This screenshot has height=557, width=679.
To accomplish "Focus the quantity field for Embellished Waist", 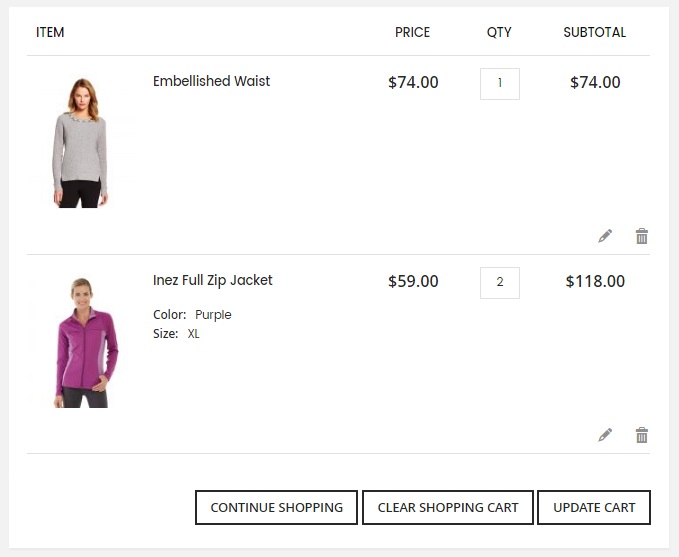I will (499, 83).
